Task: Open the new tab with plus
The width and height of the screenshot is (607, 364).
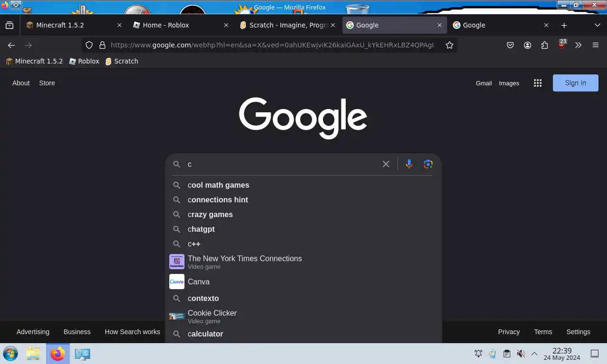Action: pyautogui.click(x=564, y=25)
